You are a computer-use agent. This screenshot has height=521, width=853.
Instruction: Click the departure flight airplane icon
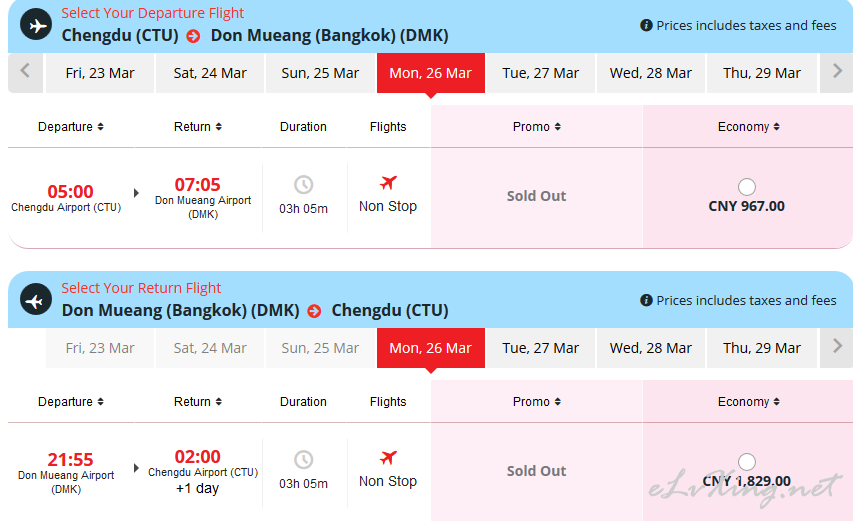tap(36, 25)
